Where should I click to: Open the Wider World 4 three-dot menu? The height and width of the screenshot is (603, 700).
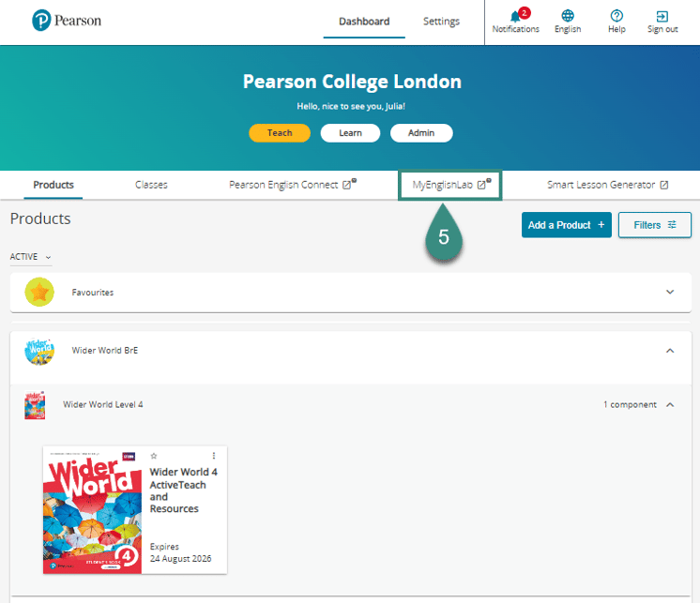pos(213,456)
